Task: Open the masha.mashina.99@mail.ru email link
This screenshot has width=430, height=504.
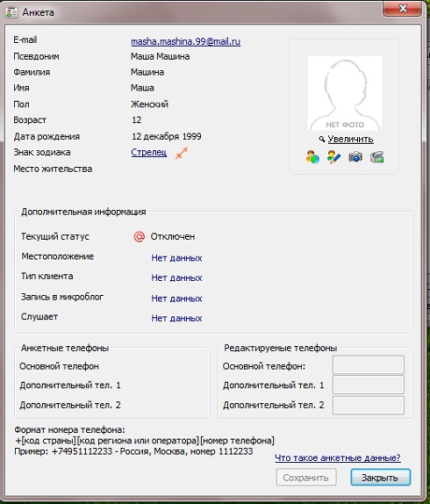Action: pos(186,41)
